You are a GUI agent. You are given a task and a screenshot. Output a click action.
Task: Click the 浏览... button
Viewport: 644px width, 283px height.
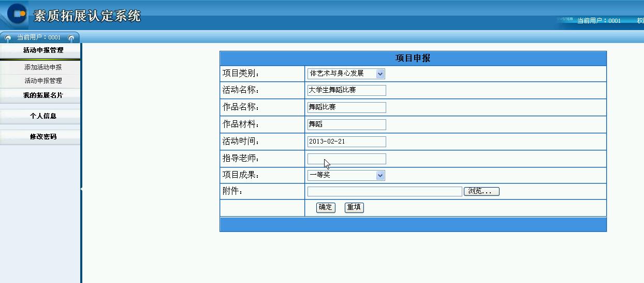pos(481,191)
